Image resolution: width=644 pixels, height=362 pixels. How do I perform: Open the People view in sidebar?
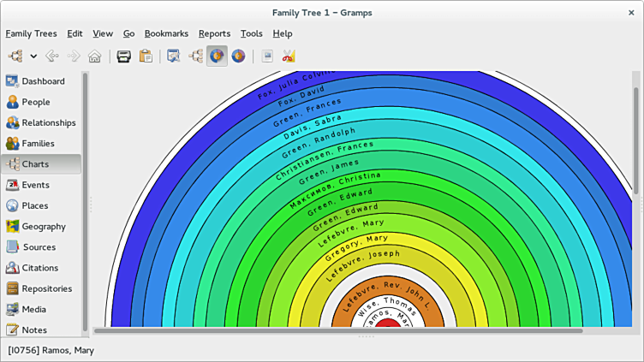[36, 102]
